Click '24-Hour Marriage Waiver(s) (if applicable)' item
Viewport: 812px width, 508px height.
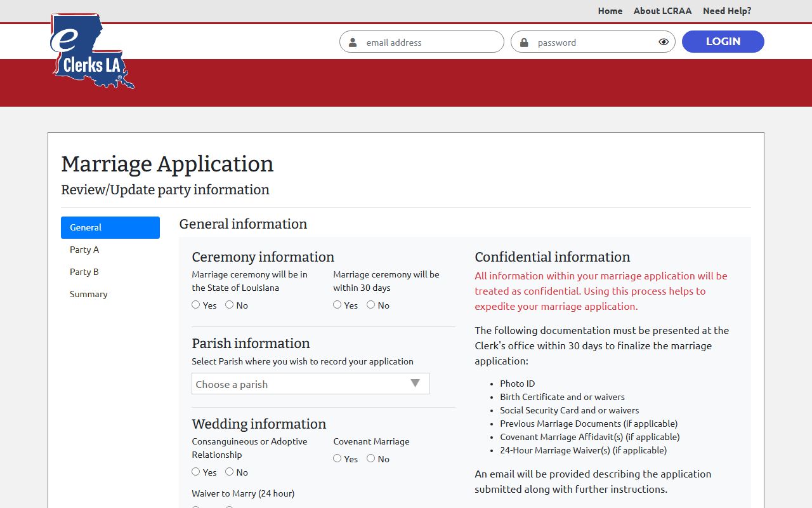(x=584, y=450)
